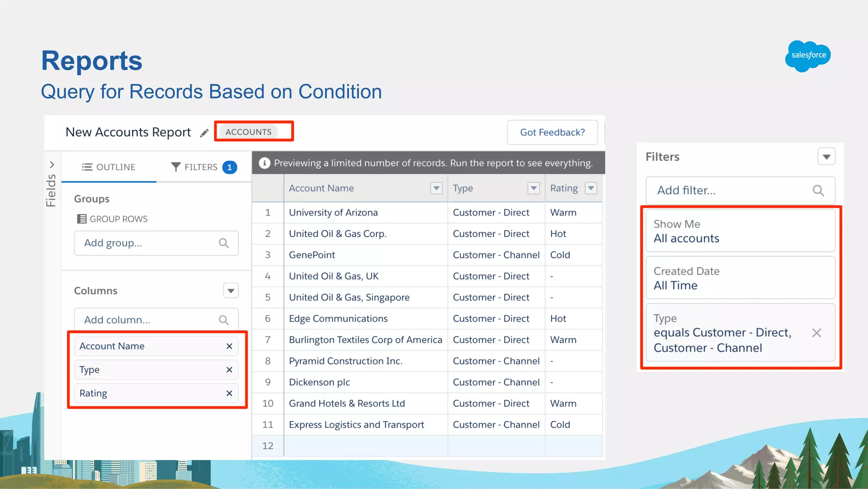This screenshot has width=868, height=489.
Task: Select Burlington Textiles Corp of America cell
Action: [366, 340]
